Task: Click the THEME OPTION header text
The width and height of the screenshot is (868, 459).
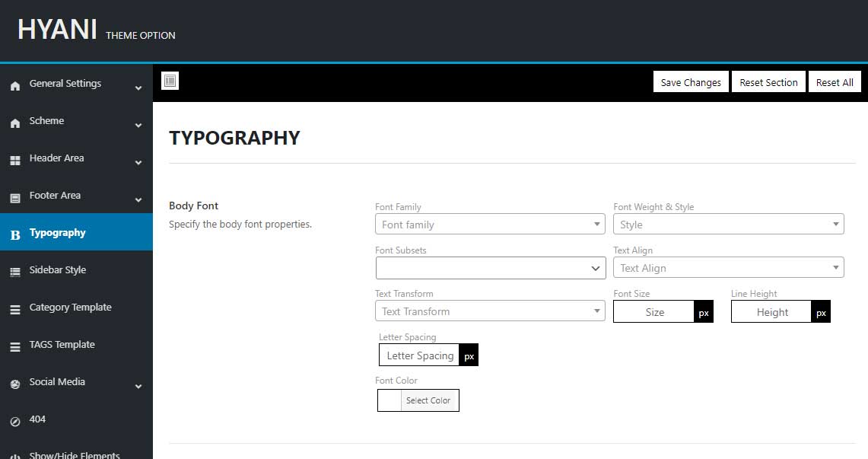Action: (141, 35)
